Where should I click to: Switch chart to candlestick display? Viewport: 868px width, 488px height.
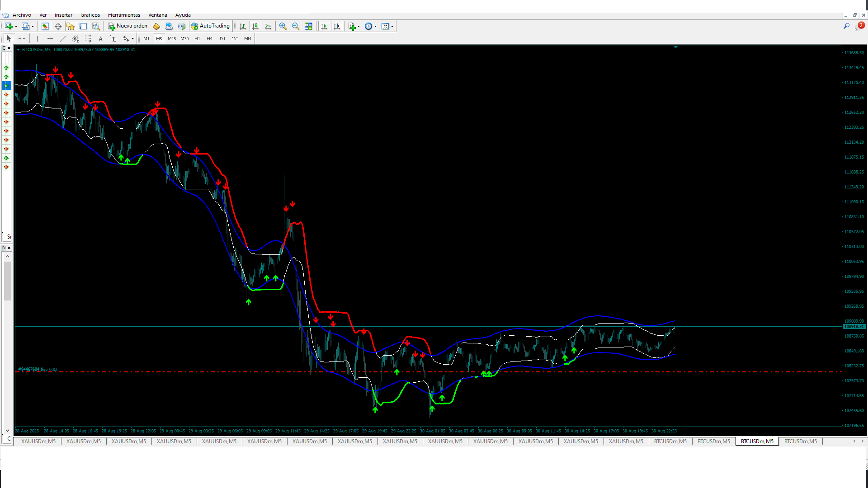pyautogui.click(x=255, y=26)
